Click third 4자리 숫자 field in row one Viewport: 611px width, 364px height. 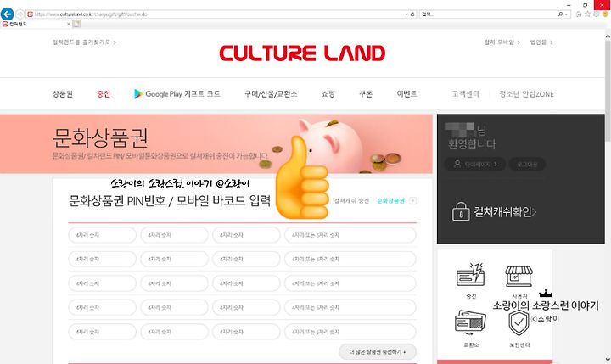246,235
